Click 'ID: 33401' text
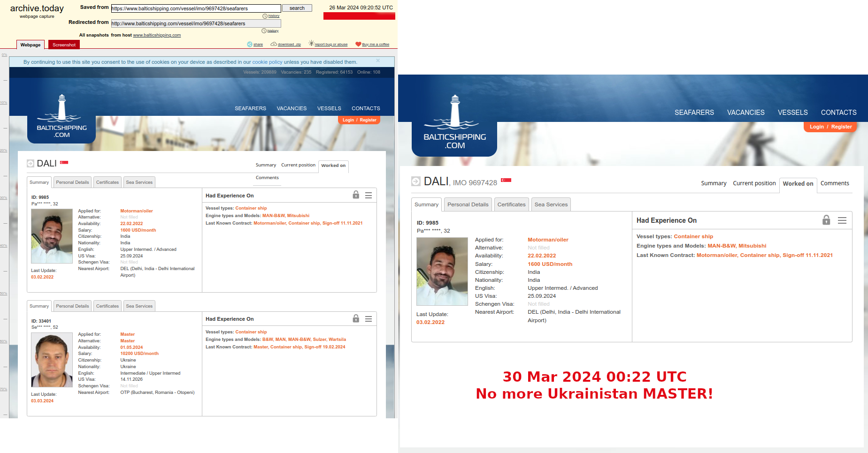868x453 pixels. tap(41, 321)
